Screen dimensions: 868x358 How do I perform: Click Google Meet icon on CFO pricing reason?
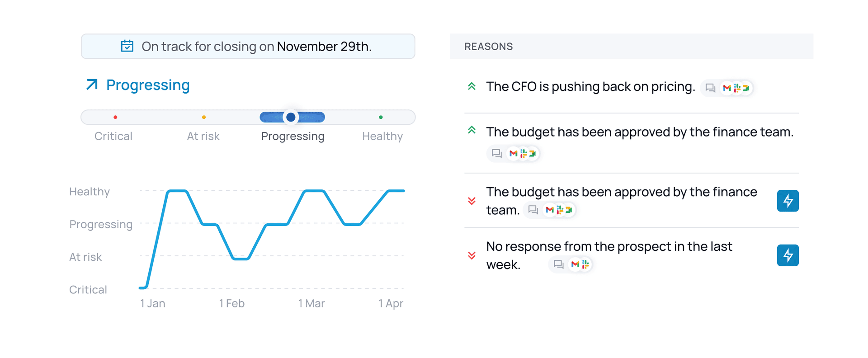(746, 88)
